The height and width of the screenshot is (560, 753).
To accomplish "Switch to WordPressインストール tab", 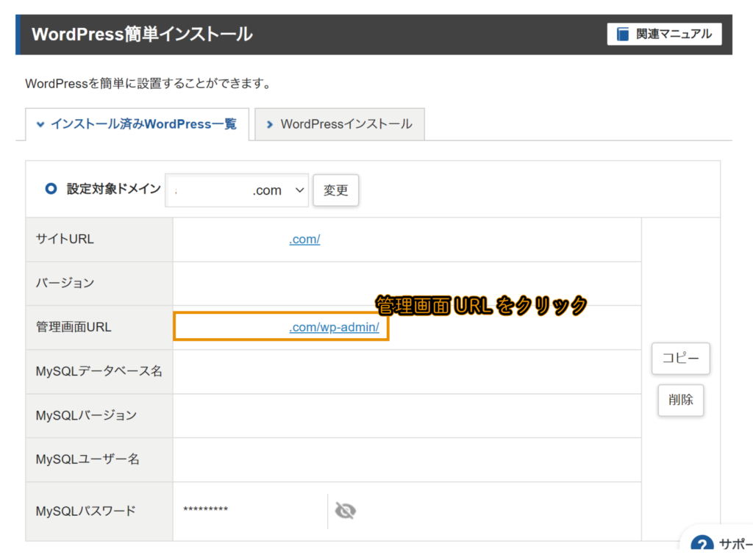I will point(340,124).
